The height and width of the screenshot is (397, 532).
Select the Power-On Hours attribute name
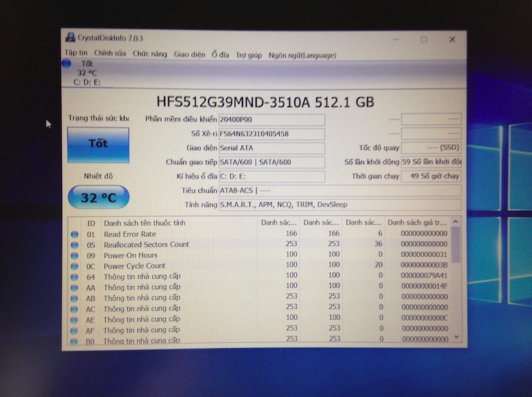click(x=131, y=255)
